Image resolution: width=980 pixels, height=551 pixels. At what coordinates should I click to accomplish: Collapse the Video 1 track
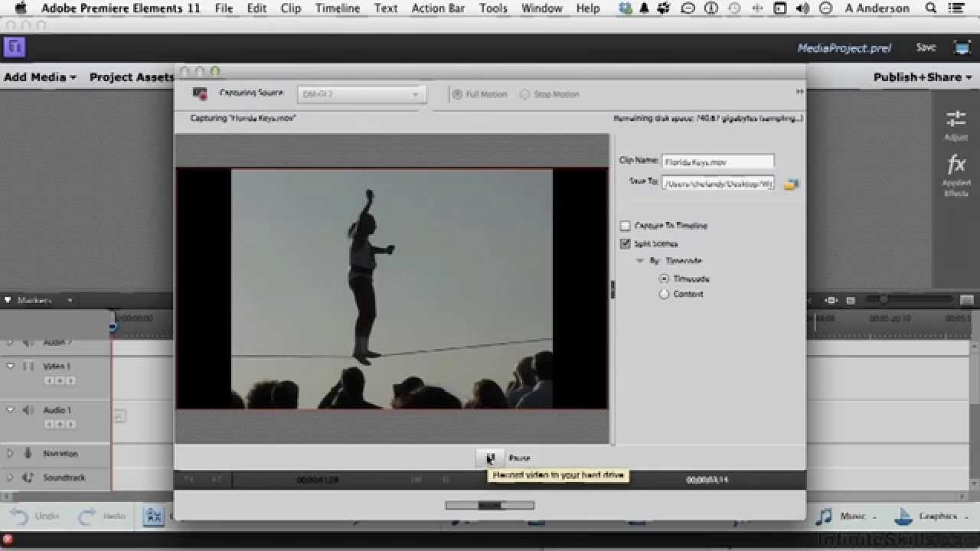(10, 367)
